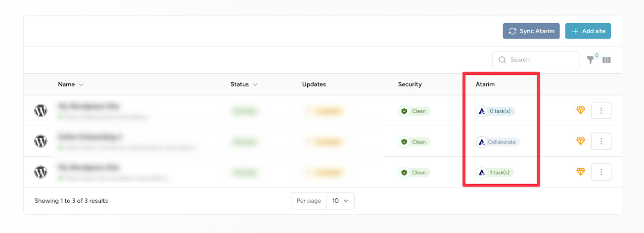Click the first row orange diamond icon
644x233 pixels.
tap(581, 111)
